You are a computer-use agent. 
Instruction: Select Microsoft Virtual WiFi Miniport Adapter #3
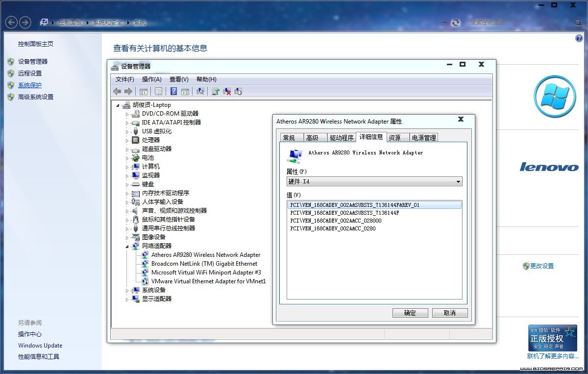click(x=206, y=273)
